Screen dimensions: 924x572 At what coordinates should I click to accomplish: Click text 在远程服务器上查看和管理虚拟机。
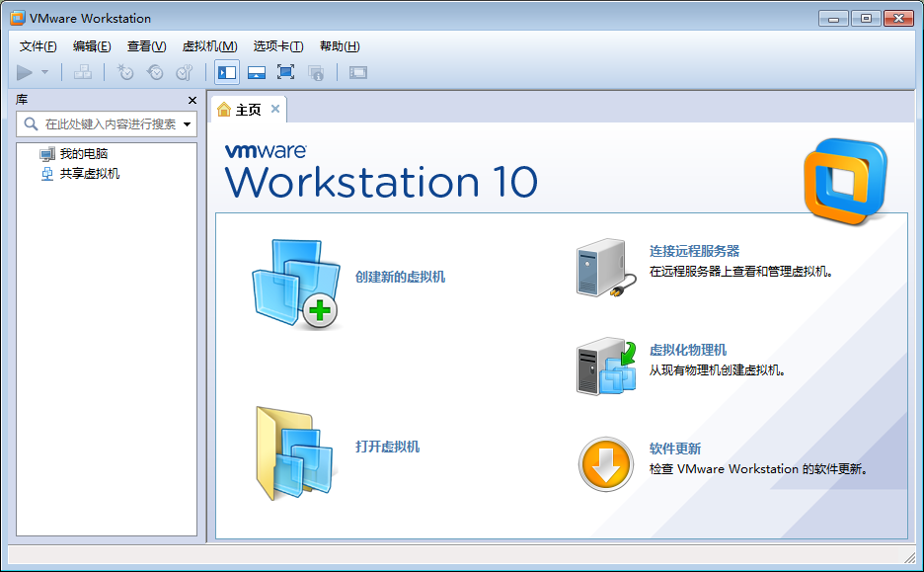click(740, 272)
